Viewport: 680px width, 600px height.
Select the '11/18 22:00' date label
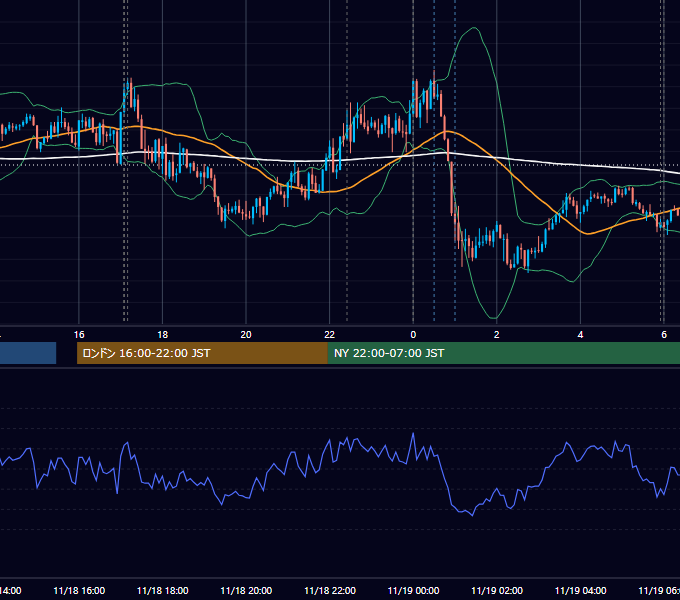point(330,590)
